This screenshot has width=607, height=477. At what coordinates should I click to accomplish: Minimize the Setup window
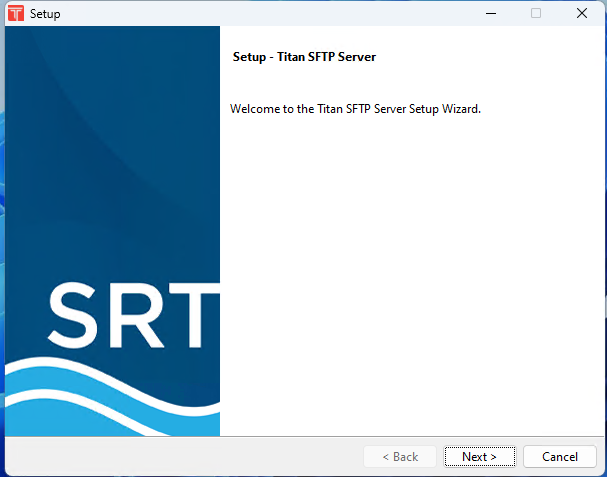click(490, 14)
